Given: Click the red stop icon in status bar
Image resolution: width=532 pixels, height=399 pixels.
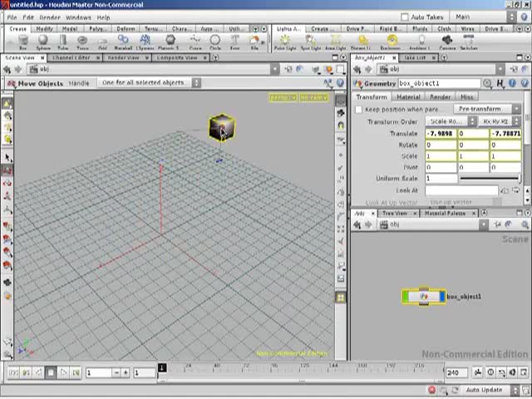Looking at the screenshot, I should click(x=432, y=390).
